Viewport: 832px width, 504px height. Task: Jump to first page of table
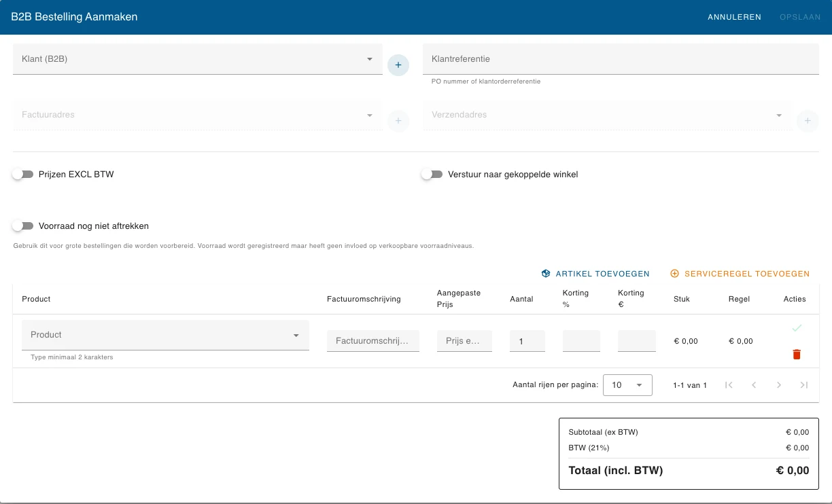coord(729,385)
